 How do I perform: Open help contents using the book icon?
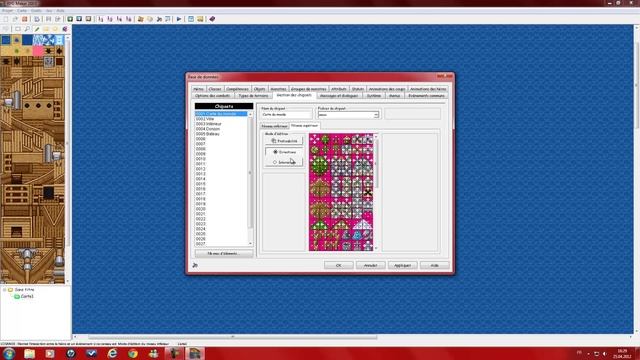(x=212, y=19)
